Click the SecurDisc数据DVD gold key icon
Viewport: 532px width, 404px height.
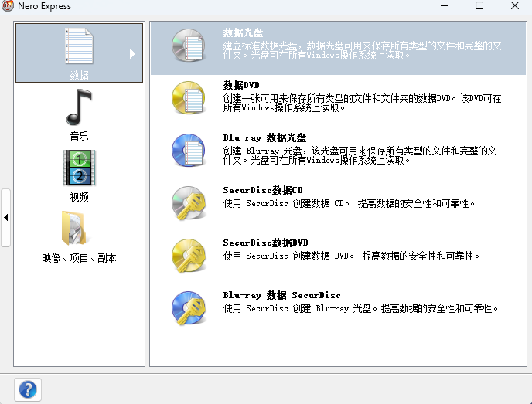[x=188, y=255]
